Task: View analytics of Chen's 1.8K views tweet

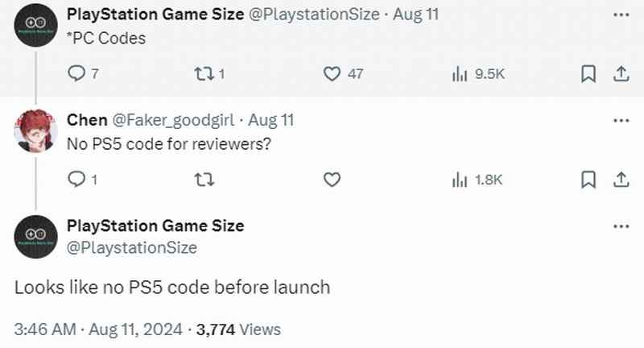Action: tap(460, 180)
